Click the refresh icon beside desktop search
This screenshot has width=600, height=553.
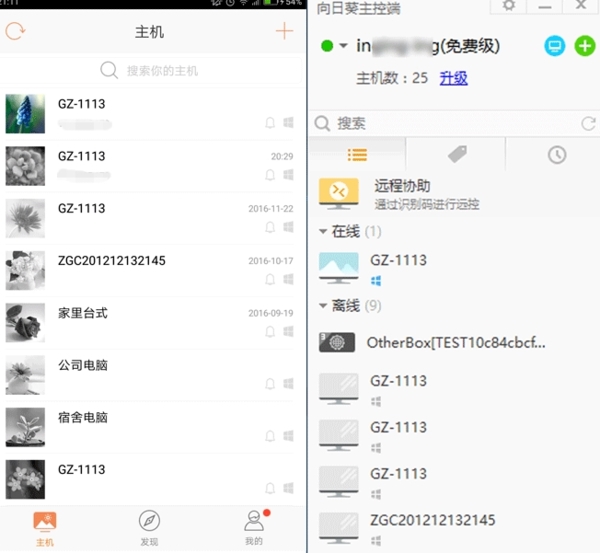[x=588, y=123]
